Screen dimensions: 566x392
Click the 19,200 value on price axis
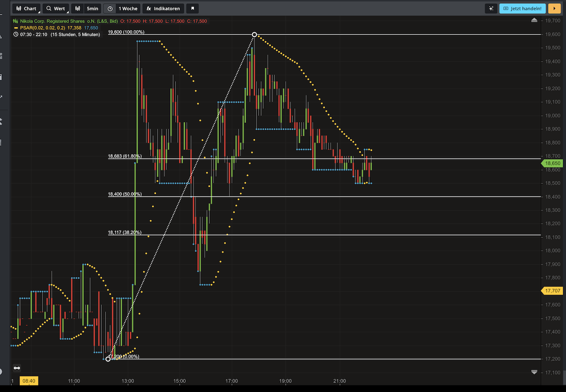(x=552, y=89)
